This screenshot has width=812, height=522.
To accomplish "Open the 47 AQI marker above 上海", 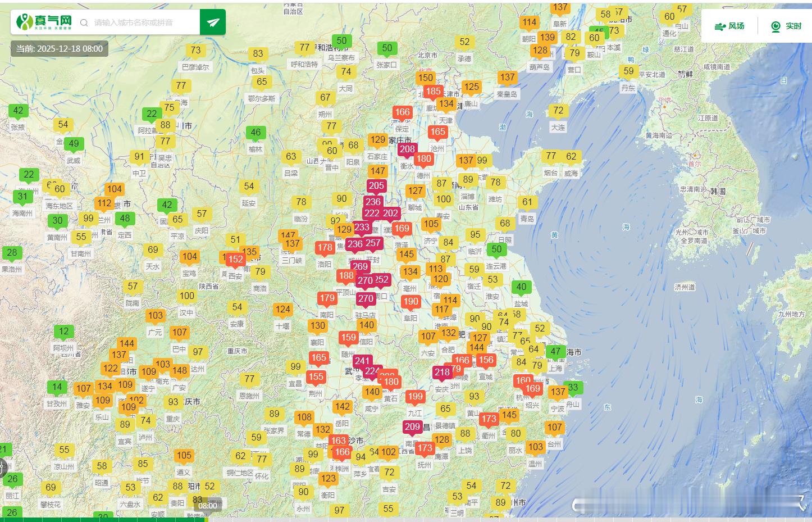I will click(x=555, y=352).
